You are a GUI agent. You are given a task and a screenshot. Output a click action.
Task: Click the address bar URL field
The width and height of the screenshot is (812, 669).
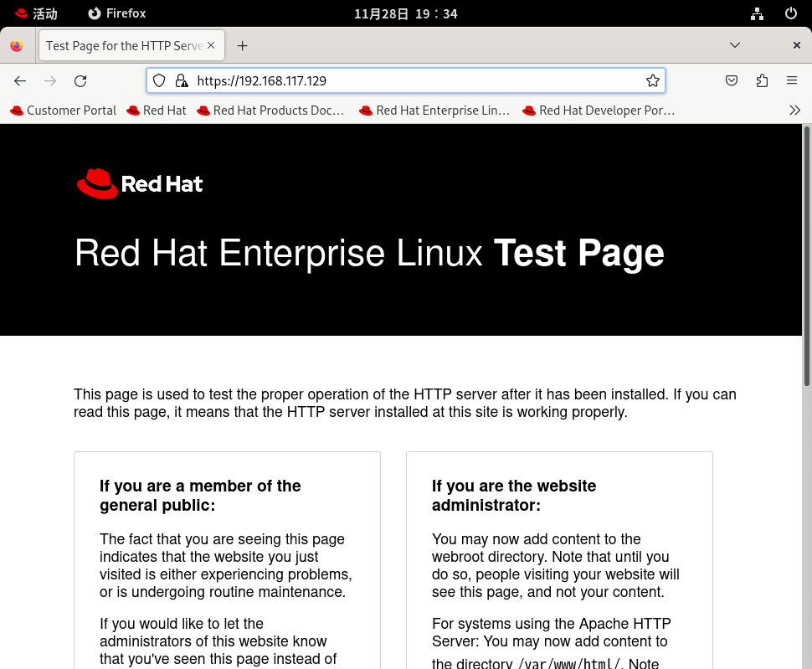(405, 80)
